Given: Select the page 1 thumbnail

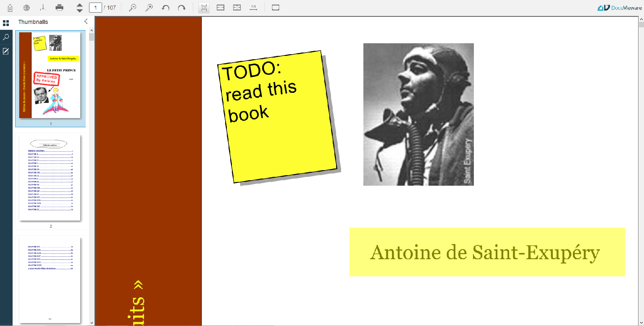Looking at the screenshot, I should click(x=50, y=79).
